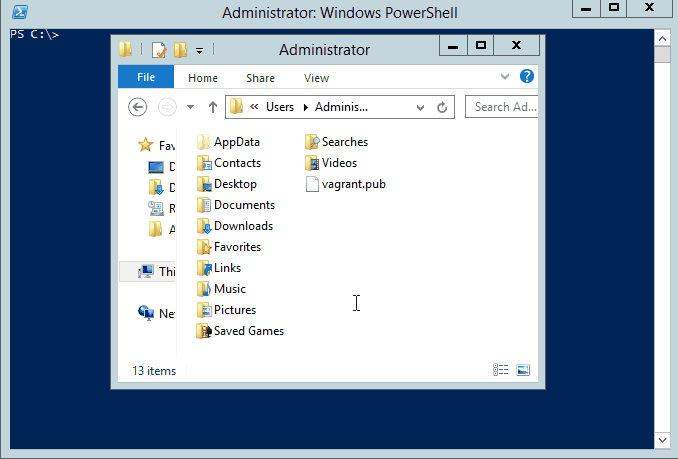Maximize the Administrator Explorer window
Viewport: 678px width, 459px height.
coord(481,45)
